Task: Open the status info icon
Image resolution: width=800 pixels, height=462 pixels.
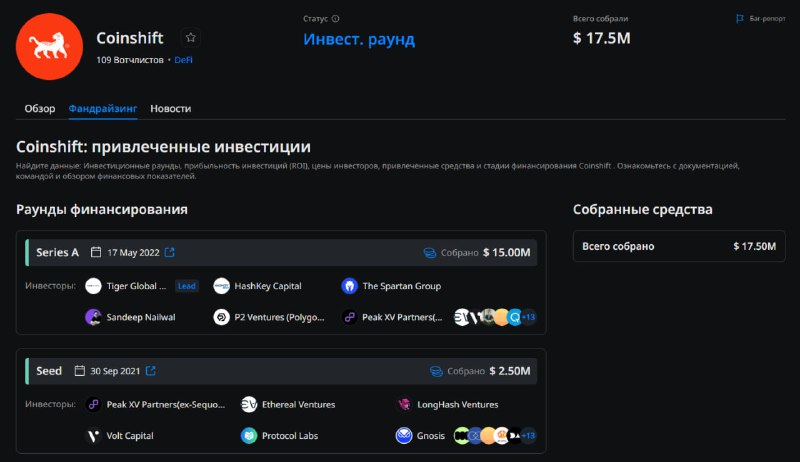Action: (x=335, y=19)
